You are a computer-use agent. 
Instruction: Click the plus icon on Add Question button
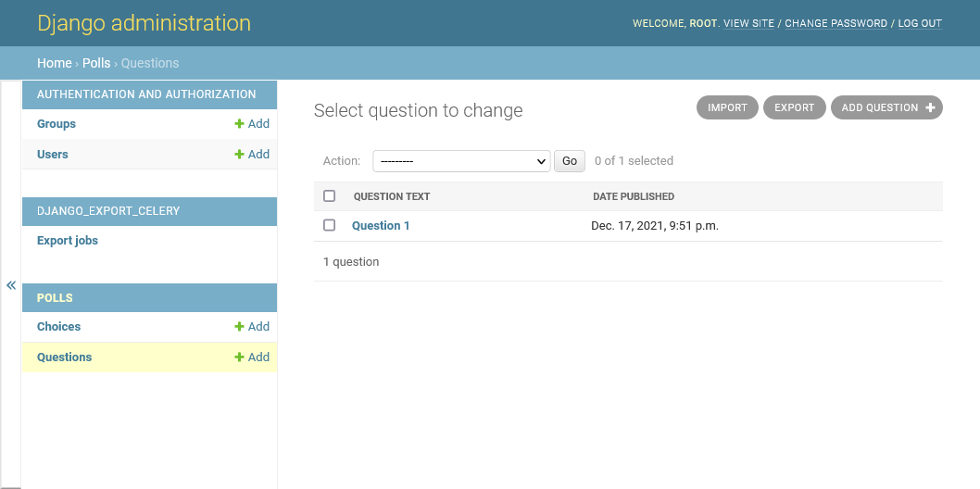930,107
